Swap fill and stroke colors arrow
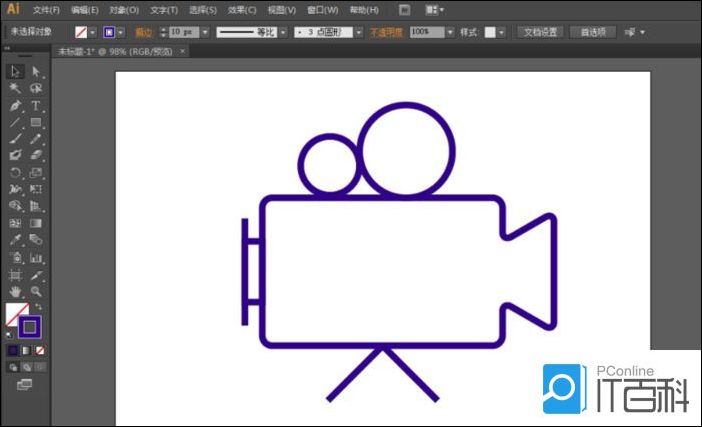 (x=39, y=307)
